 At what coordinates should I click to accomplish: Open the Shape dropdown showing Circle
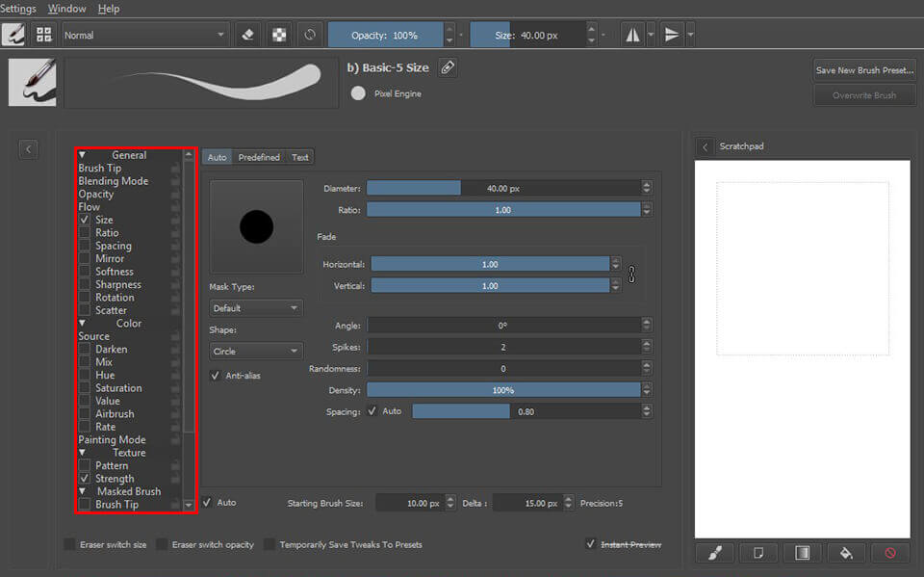pyautogui.click(x=255, y=350)
